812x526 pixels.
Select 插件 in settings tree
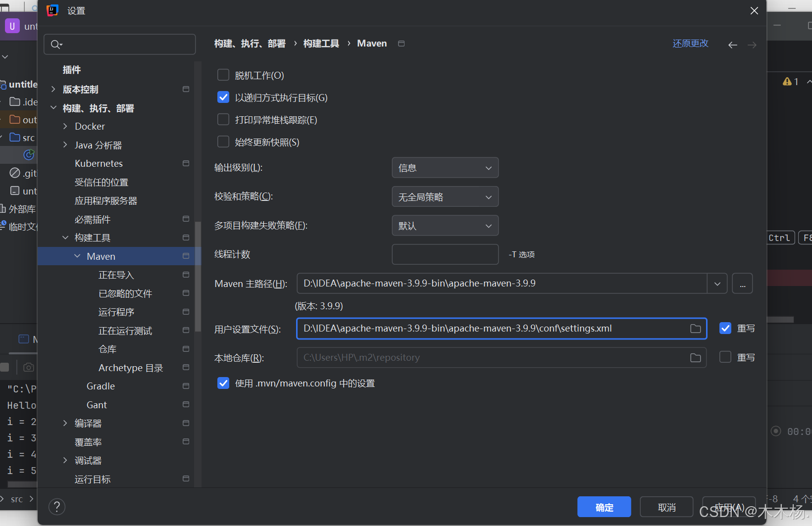pyautogui.click(x=72, y=70)
